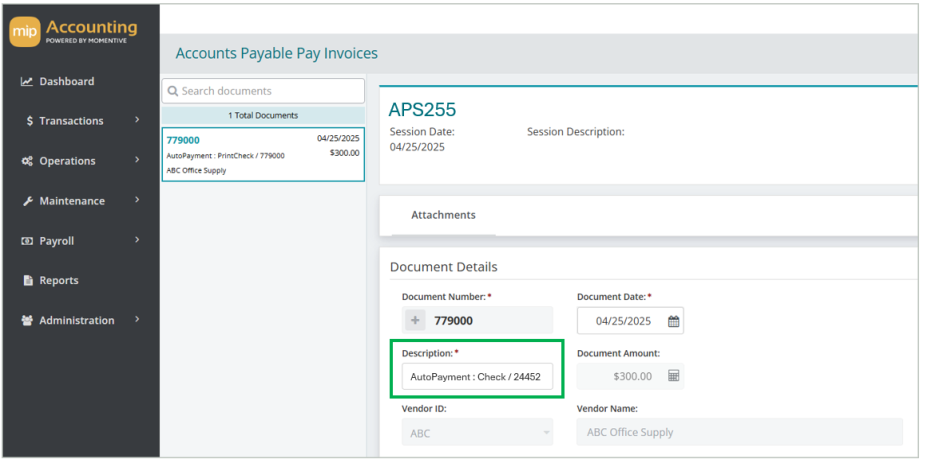Click the Document Amount calculator icon

point(673,376)
